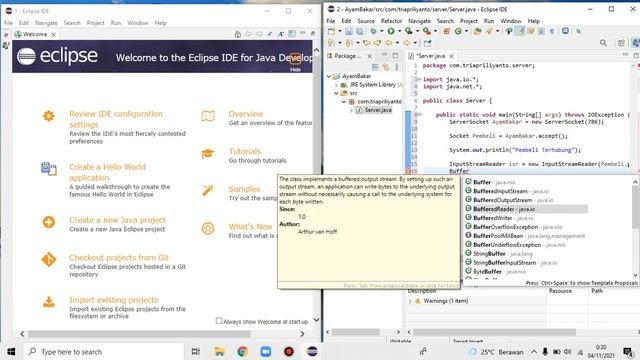This screenshot has height=360, width=640.
Task: Open Google Chrome from the taskbar
Action: point(242,351)
